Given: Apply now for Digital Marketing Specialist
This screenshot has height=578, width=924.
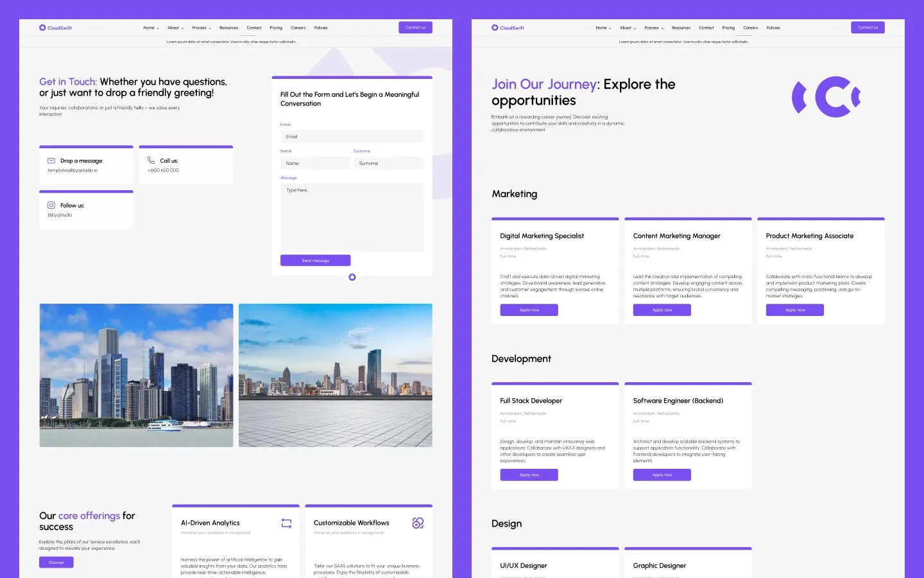Looking at the screenshot, I should (x=529, y=310).
